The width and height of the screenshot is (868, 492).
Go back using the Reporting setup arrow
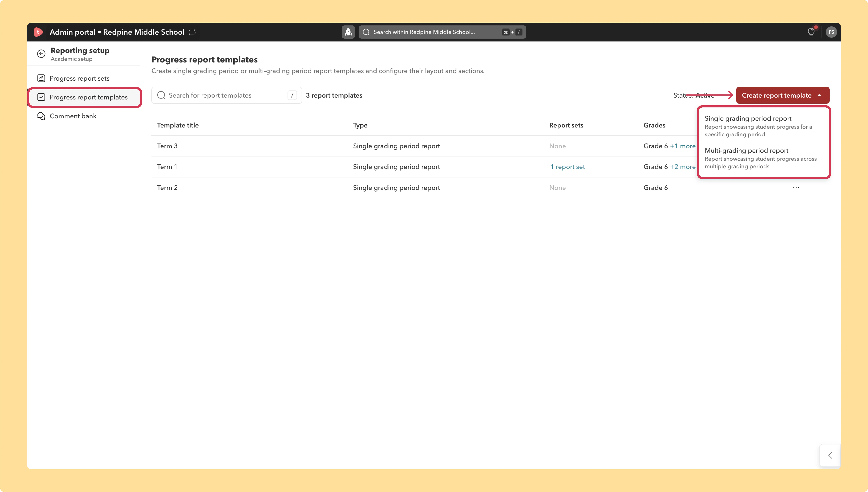41,54
